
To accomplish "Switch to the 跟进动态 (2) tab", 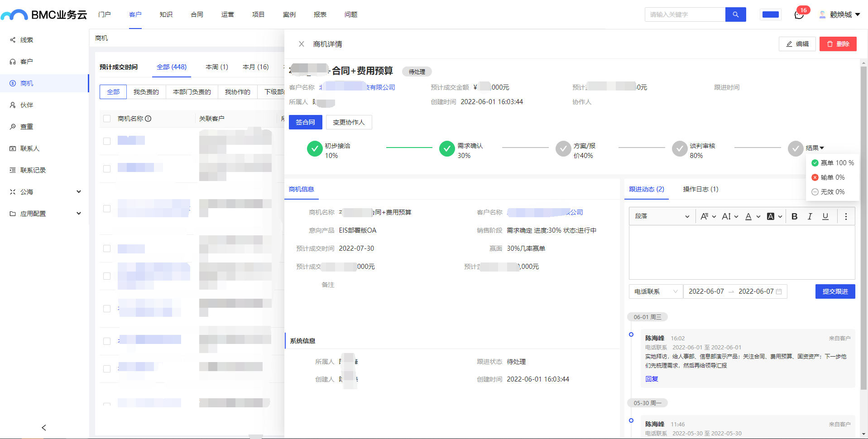I will click(647, 189).
